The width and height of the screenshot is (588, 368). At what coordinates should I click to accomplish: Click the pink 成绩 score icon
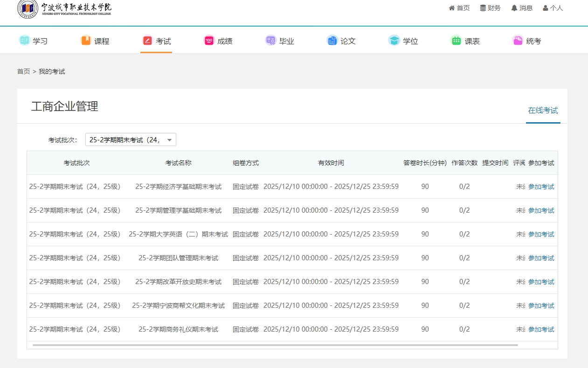point(209,41)
